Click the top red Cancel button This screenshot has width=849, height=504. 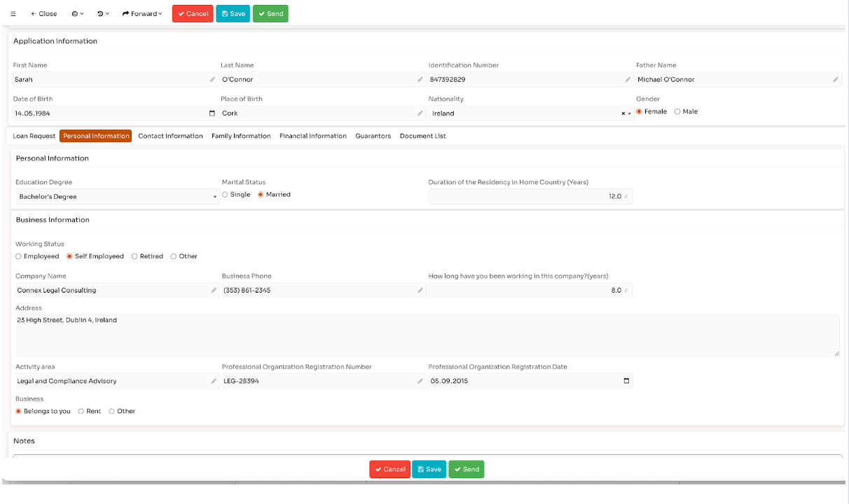coord(193,14)
